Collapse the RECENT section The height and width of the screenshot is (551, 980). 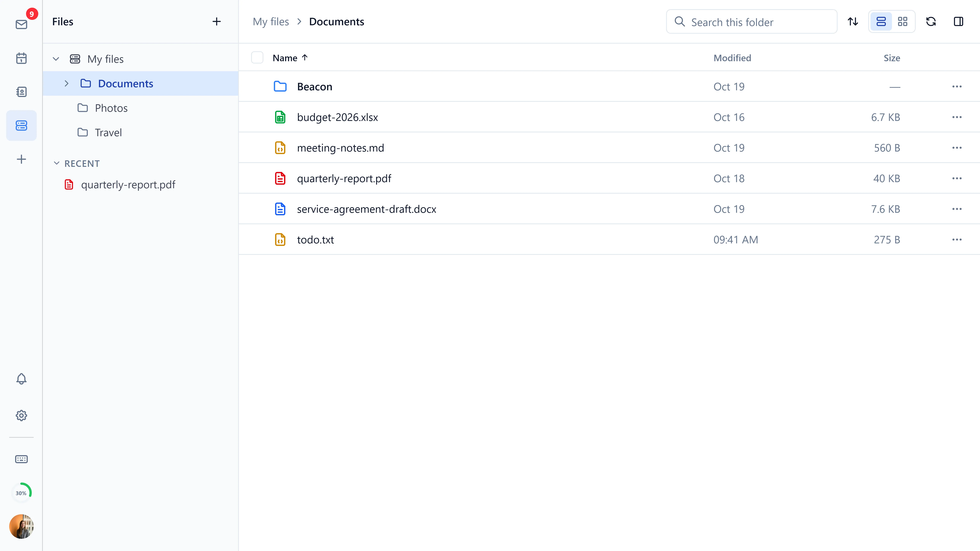(57, 163)
